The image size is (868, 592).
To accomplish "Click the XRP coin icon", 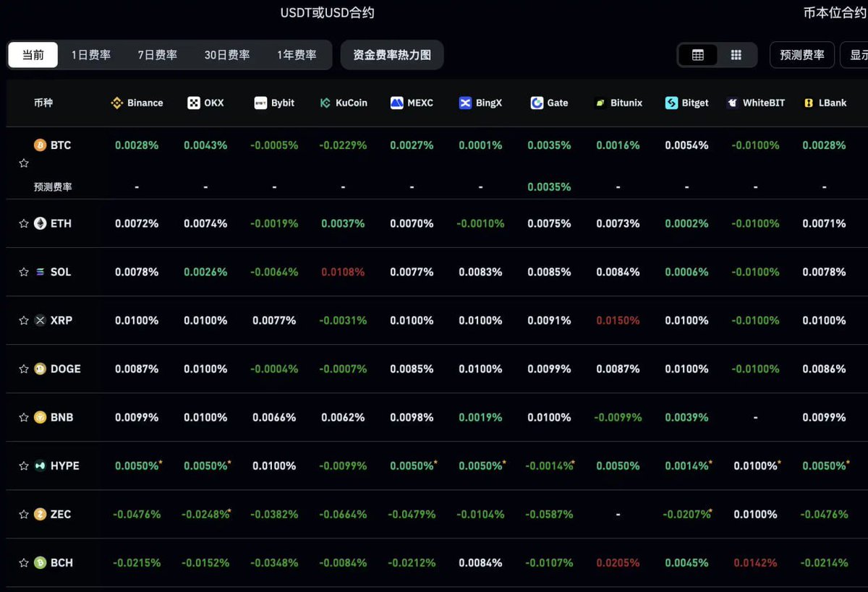I will pos(41,320).
